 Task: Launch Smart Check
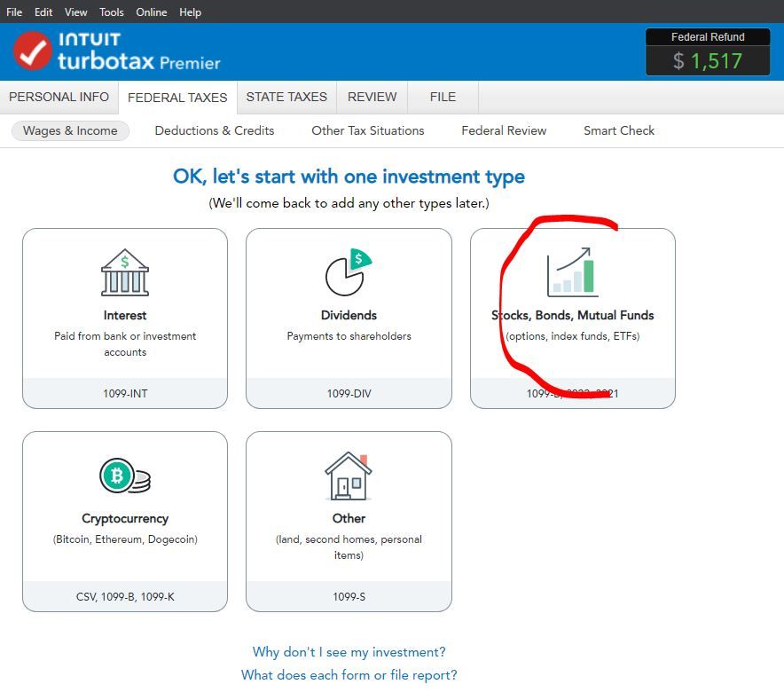pos(619,130)
